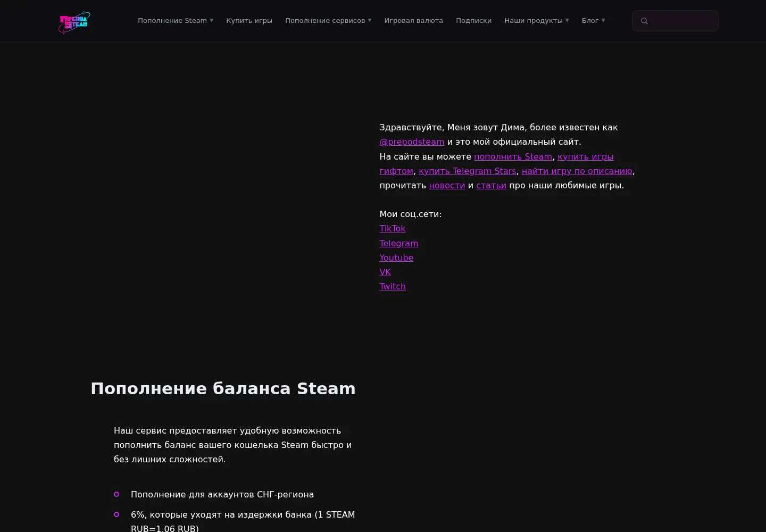This screenshot has width=766, height=532.
Task: Visit the VK social link
Action: pos(385,272)
